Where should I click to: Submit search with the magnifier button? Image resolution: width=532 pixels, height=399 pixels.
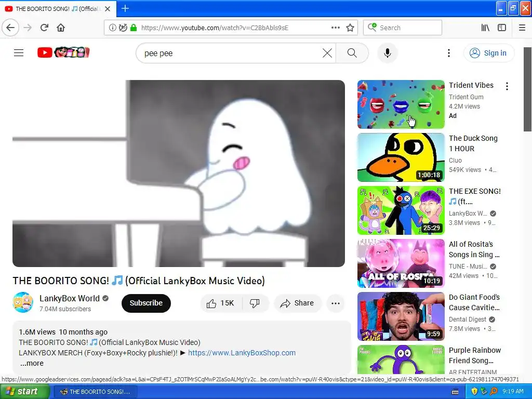pyautogui.click(x=352, y=54)
